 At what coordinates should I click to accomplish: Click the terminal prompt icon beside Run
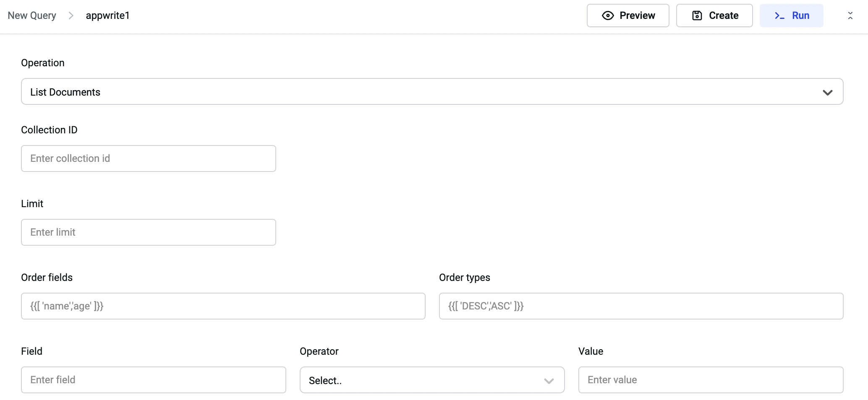tap(779, 16)
